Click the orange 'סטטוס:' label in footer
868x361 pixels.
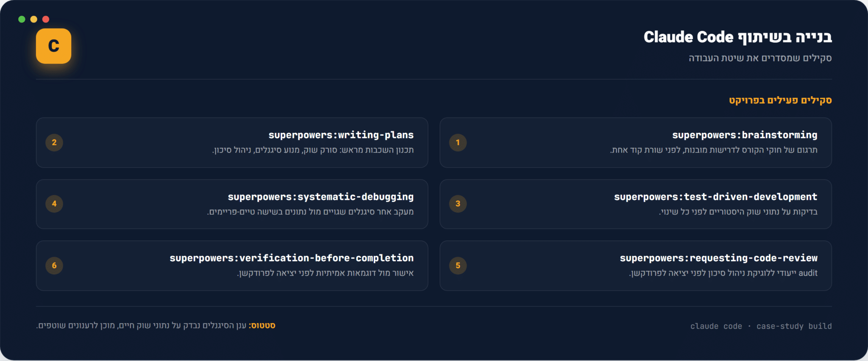click(262, 326)
